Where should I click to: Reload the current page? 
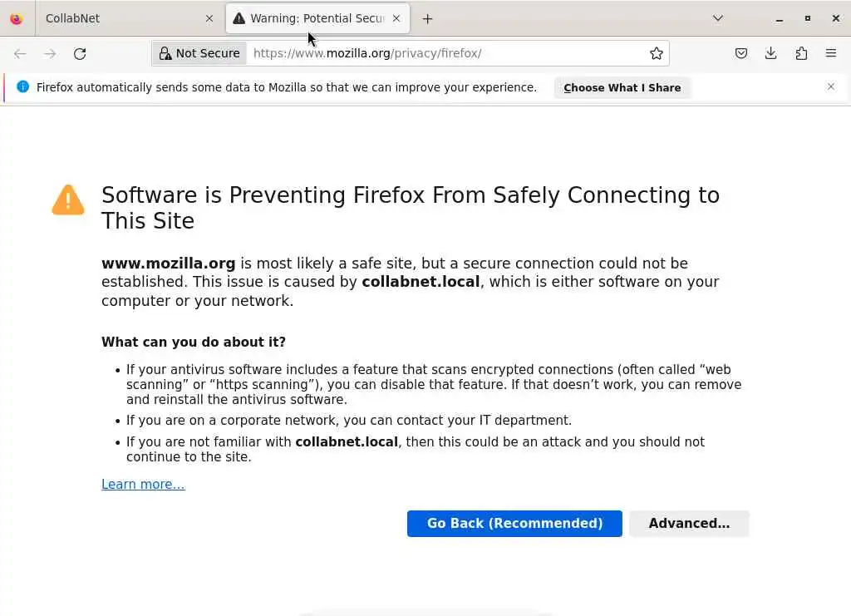point(80,53)
